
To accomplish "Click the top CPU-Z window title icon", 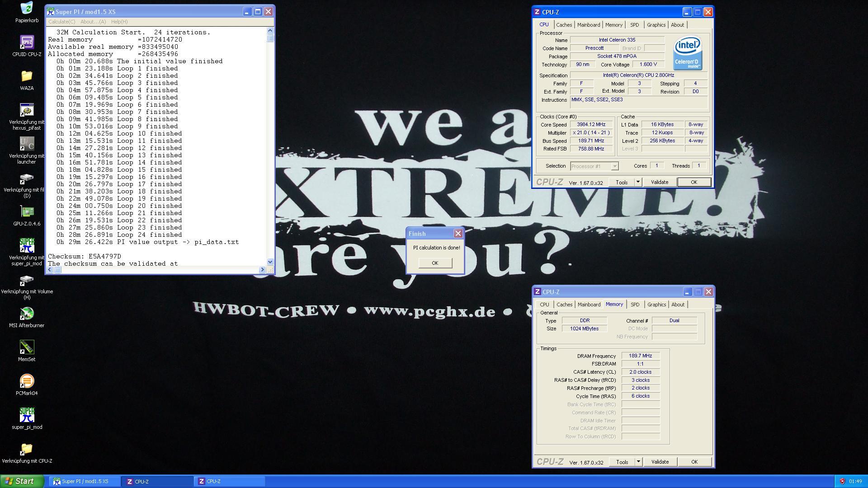I will [x=537, y=12].
